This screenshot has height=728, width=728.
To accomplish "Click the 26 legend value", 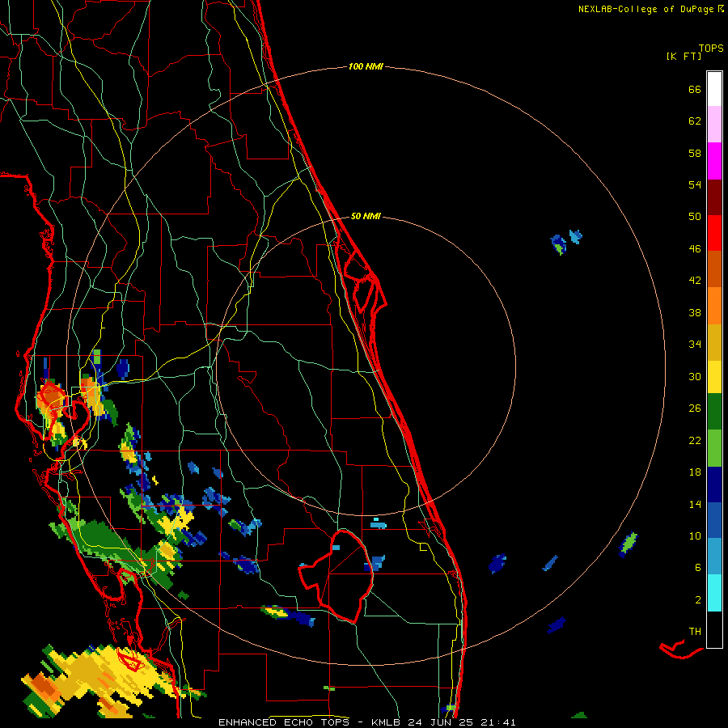I will click(x=695, y=408).
